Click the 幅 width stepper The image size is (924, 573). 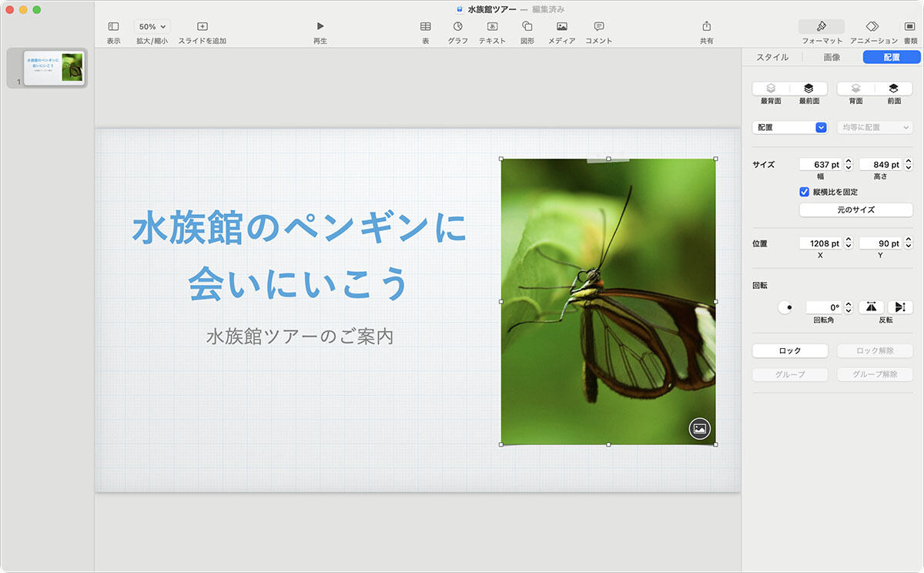pyautogui.click(x=849, y=164)
